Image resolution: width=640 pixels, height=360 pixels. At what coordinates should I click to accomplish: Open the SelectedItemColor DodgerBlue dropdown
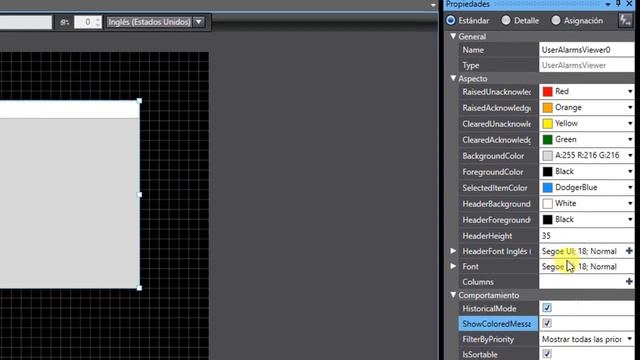coord(630,187)
